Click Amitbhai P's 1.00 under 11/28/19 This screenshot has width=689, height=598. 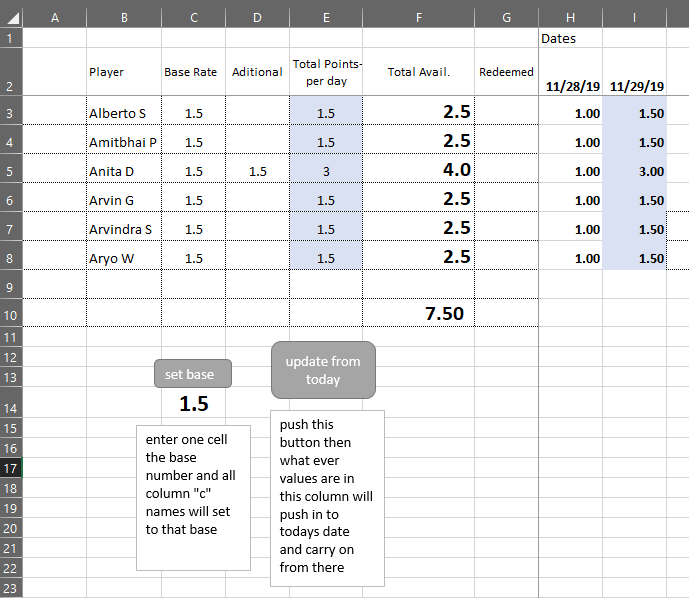pos(570,139)
